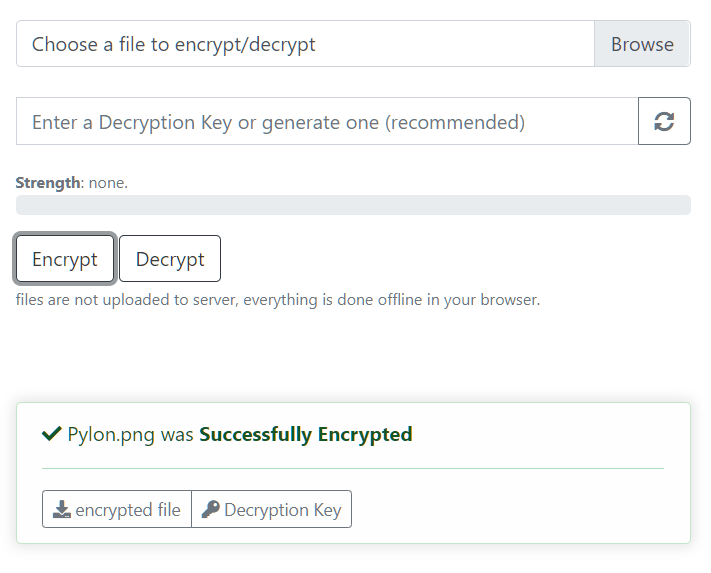Click the generate random key refresh icon
The image size is (711, 573).
(664, 121)
